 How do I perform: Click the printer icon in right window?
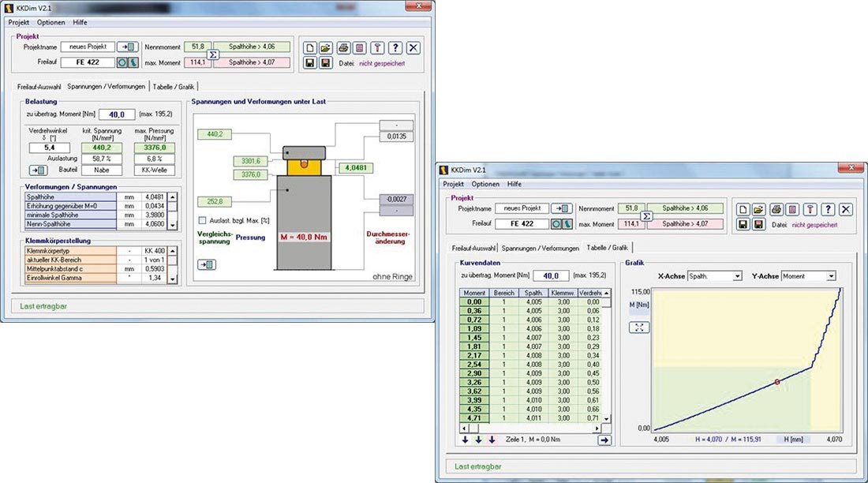point(776,209)
